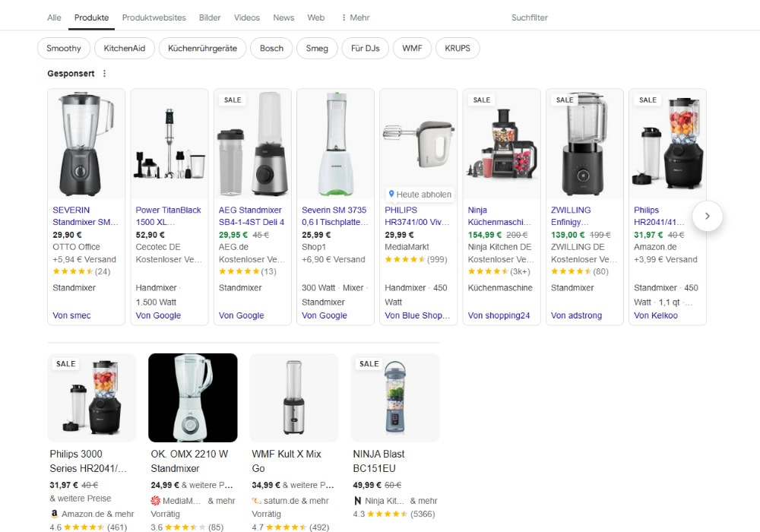Screen dimensions: 760x532
Task: Open Severin SM 3735 Tischplatte link
Action: click(335, 216)
